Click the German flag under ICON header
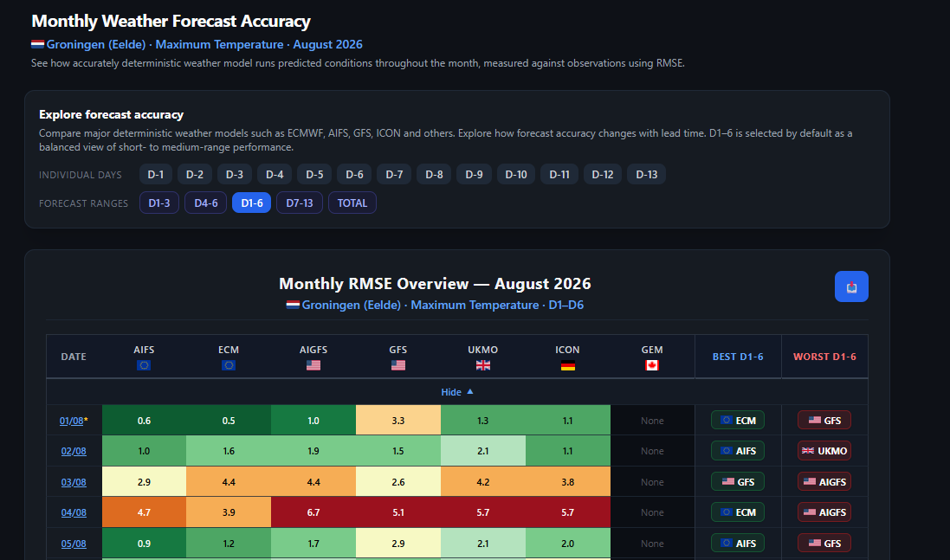This screenshot has height=560, width=950. pos(568,365)
